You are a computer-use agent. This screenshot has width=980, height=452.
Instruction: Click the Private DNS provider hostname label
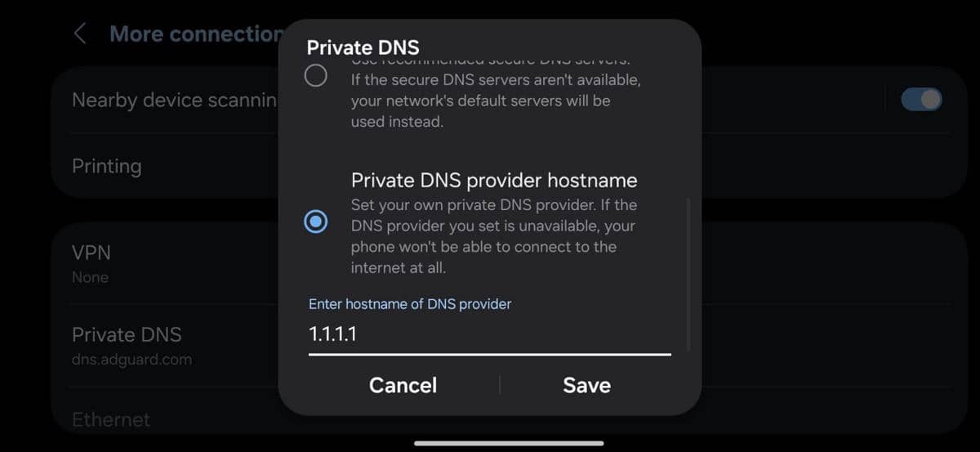tap(493, 180)
